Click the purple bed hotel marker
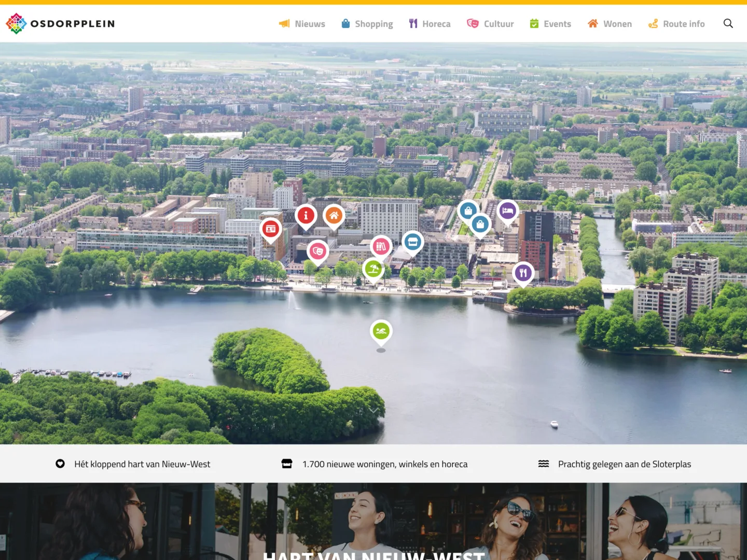 click(x=507, y=209)
